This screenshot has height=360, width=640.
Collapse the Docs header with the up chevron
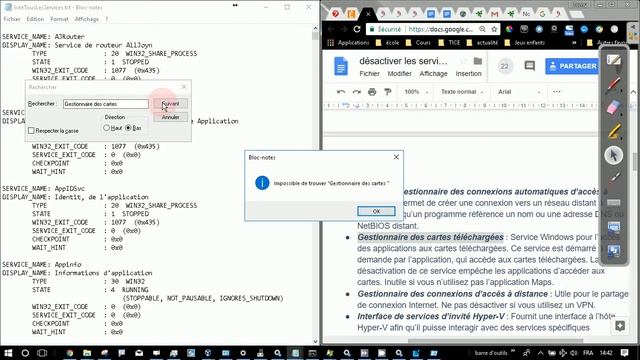(x=633, y=92)
